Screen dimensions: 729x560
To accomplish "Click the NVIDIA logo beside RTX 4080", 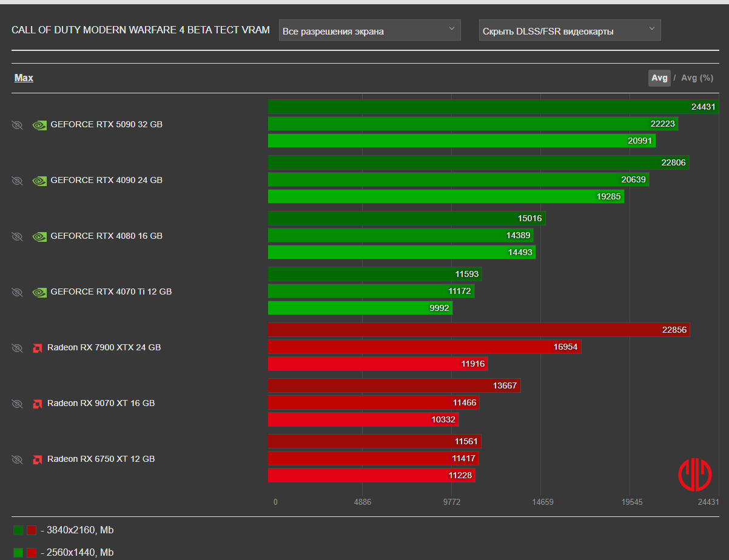I will click(x=39, y=236).
